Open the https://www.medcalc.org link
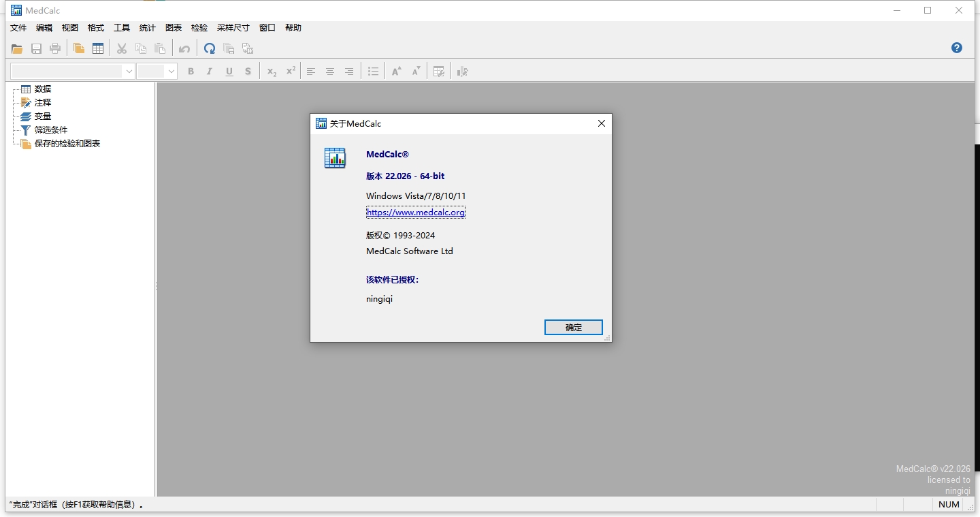980x517 pixels. click(x=415, y=213)
